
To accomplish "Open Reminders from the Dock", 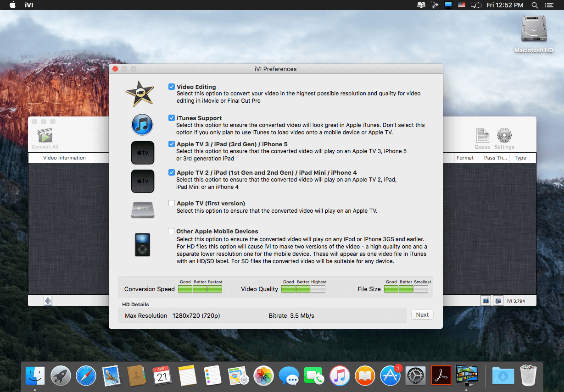I will point(213,376).
